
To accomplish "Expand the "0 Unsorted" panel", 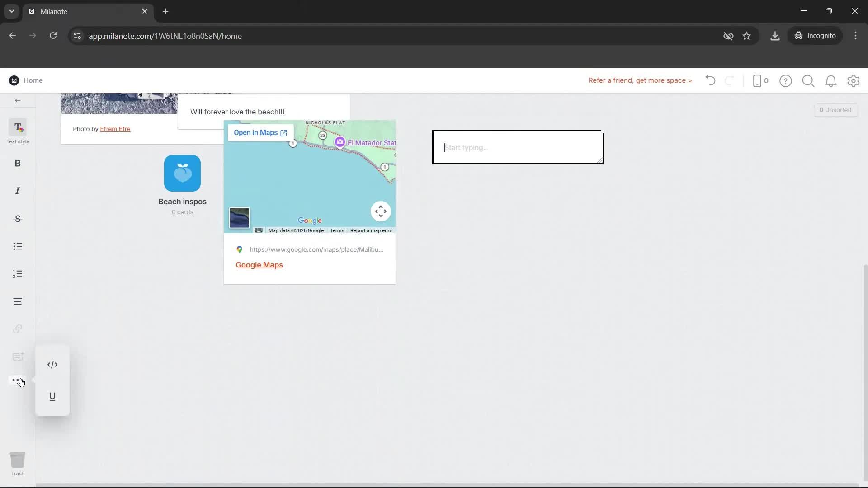I will pos(835,109).
